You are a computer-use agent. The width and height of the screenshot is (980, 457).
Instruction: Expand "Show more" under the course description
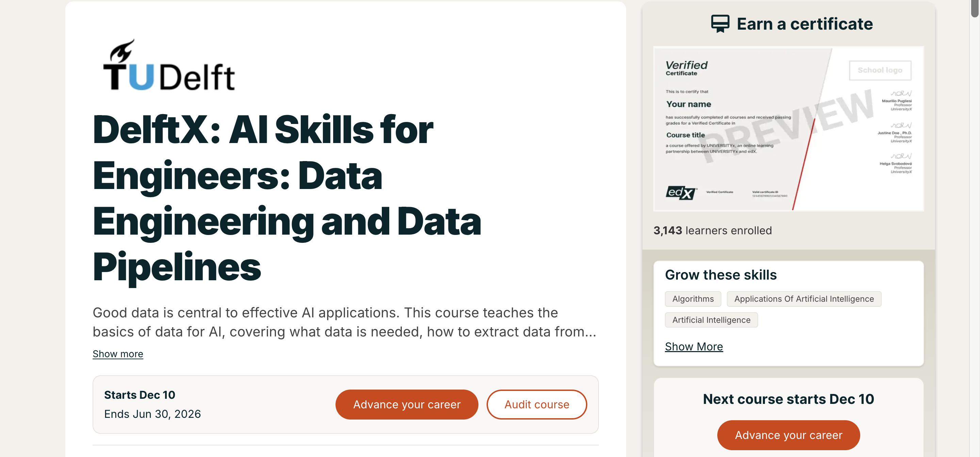[118, 354]
